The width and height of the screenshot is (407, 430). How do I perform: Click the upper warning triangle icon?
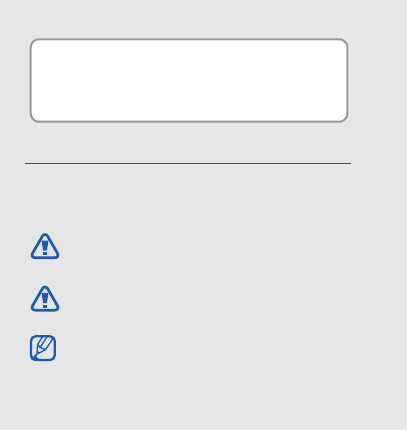[x=45, y=246]
